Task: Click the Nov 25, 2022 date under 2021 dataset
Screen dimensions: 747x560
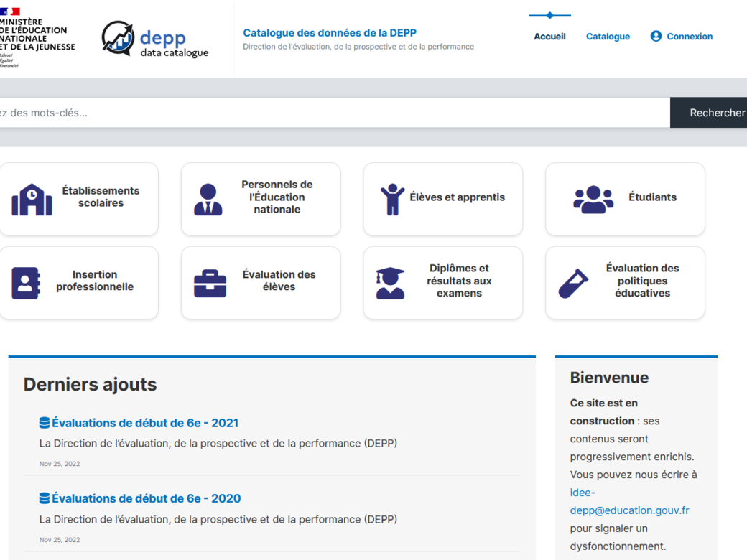Action: [x=60, y=464]
